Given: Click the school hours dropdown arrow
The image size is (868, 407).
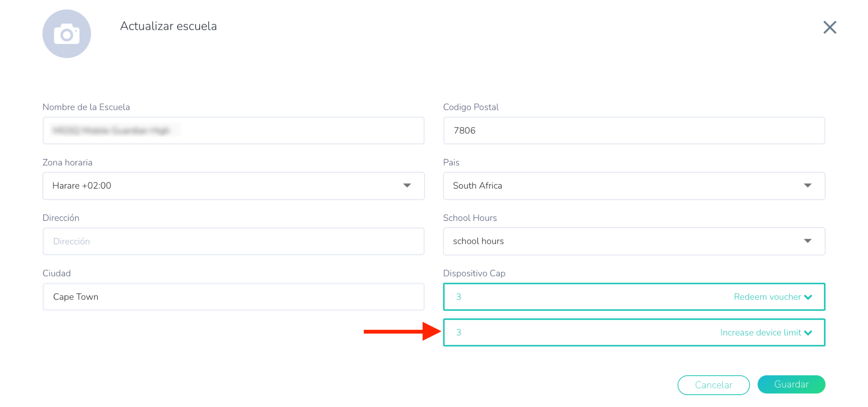Looking at the screenshot, I should 807,241.
